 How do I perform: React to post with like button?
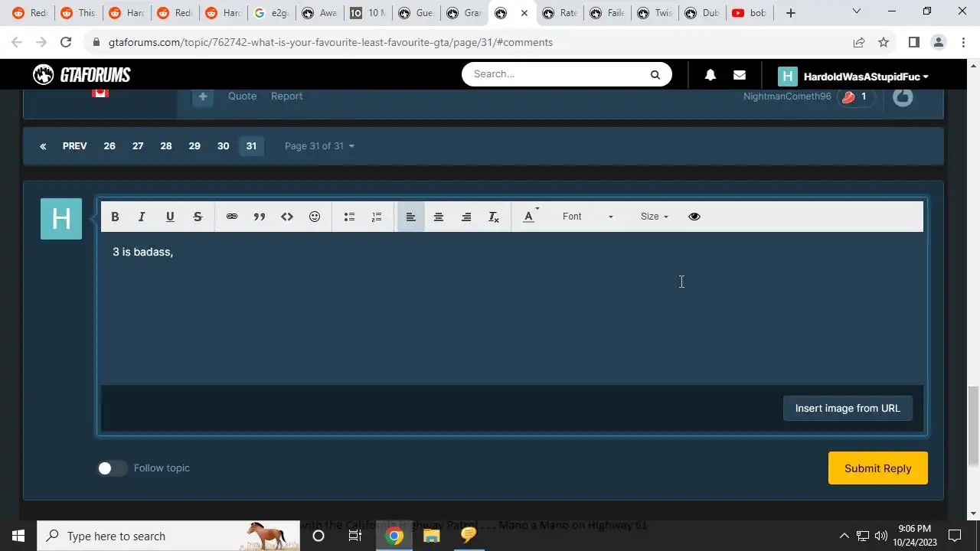tap(903, 96)
